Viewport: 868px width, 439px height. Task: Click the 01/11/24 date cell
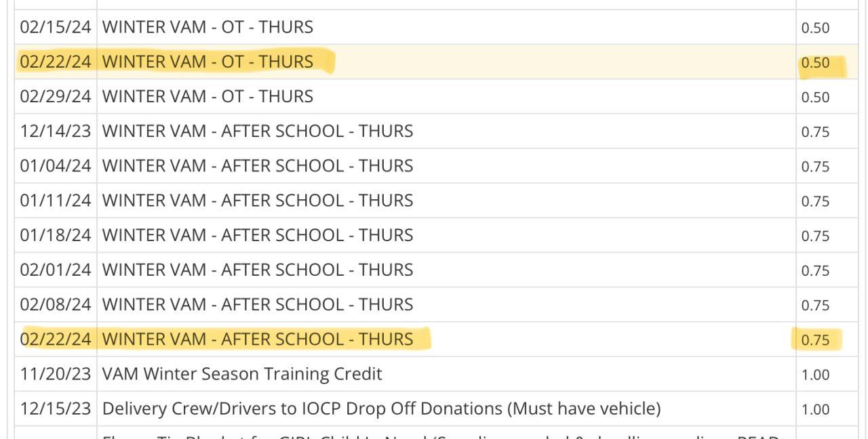pyautogui.click(x=56, y=201)
